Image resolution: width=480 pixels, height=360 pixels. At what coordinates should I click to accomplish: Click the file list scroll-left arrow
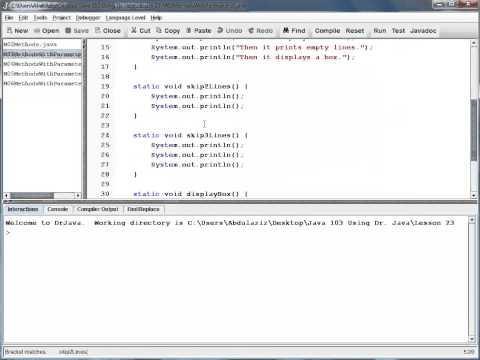click(x=6, y=195)
